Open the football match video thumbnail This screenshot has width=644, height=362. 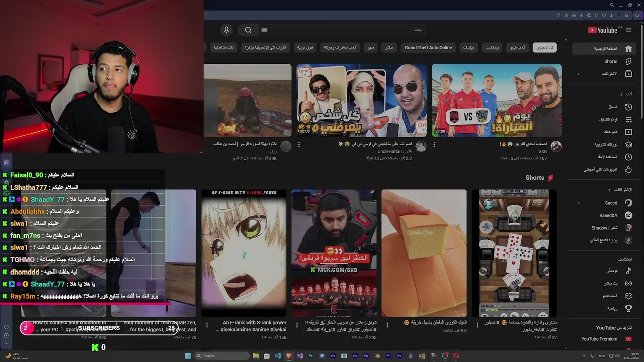[497, 101]
